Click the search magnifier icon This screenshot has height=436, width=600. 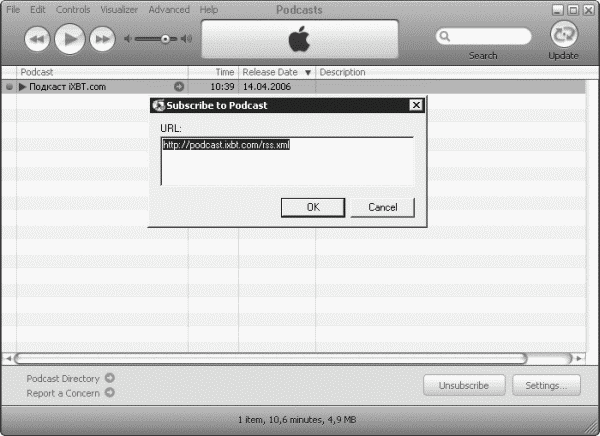tap(444, 36)
